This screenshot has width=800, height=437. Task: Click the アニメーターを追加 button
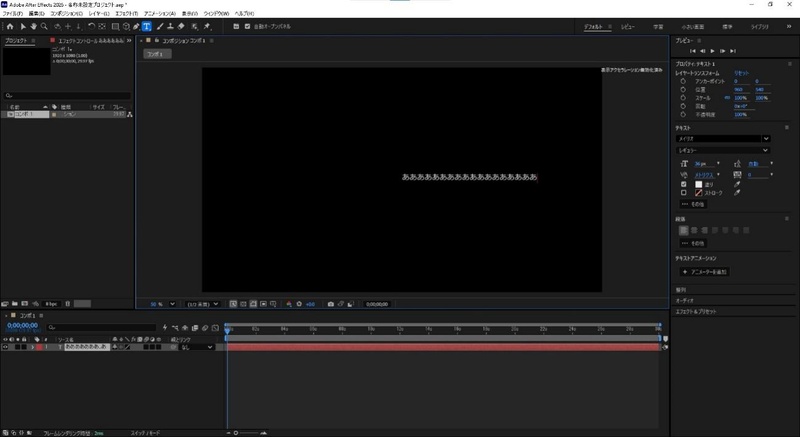pos(705,272)
